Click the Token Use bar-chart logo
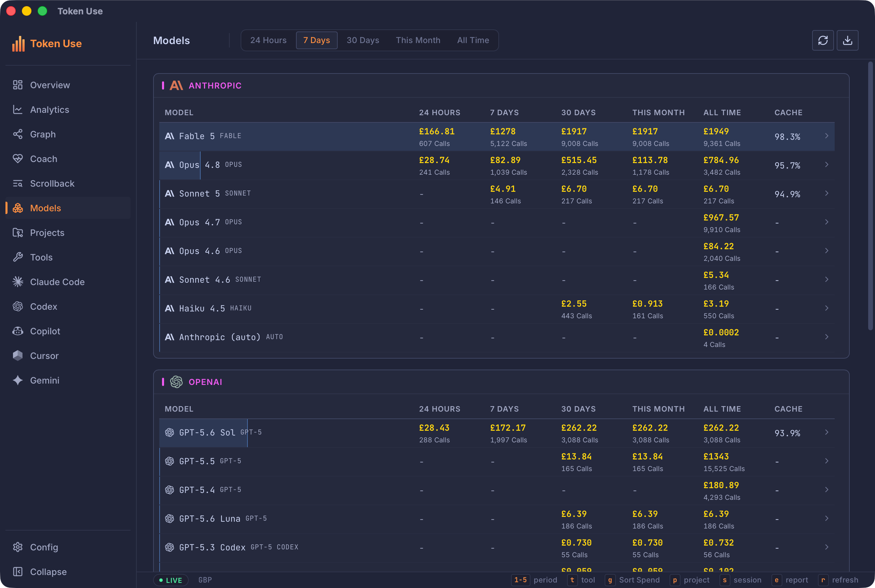 point(18,43)
